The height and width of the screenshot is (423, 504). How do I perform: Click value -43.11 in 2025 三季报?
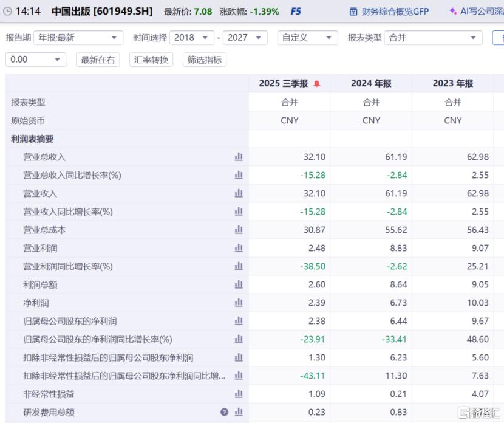click(313, 376)
